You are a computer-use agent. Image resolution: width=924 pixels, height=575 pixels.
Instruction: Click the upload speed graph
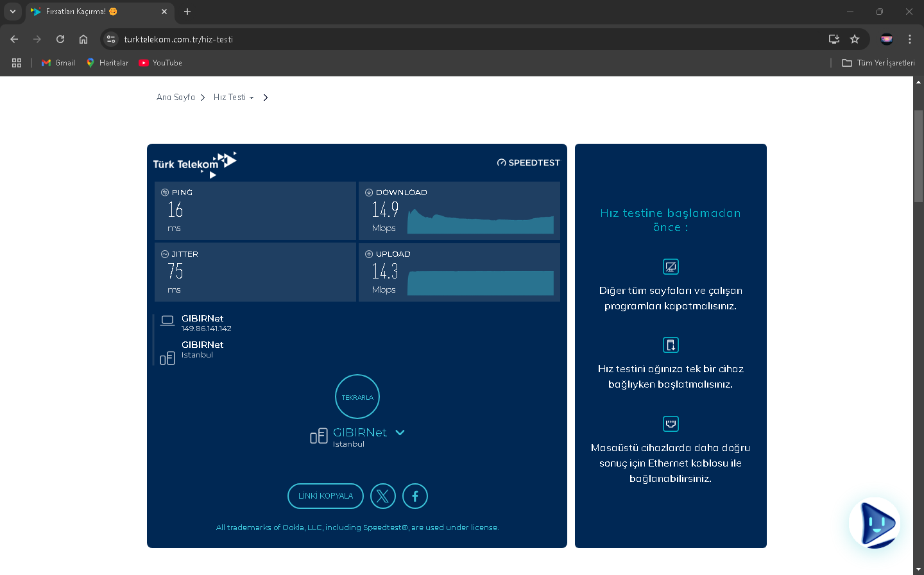481,283
